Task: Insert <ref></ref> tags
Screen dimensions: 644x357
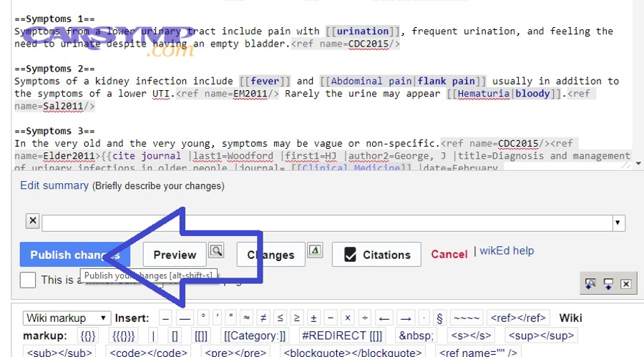Action: pyautogui.click(x=518, y=318)
